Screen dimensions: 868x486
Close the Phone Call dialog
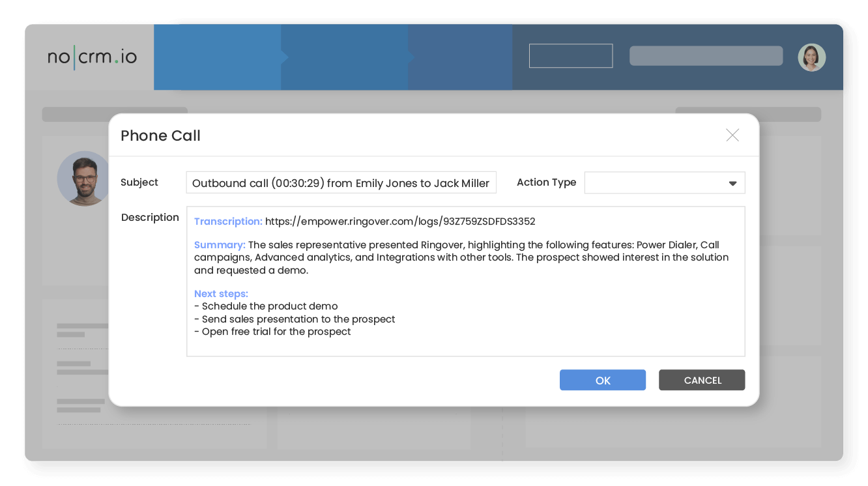click(x=732, y=135)
